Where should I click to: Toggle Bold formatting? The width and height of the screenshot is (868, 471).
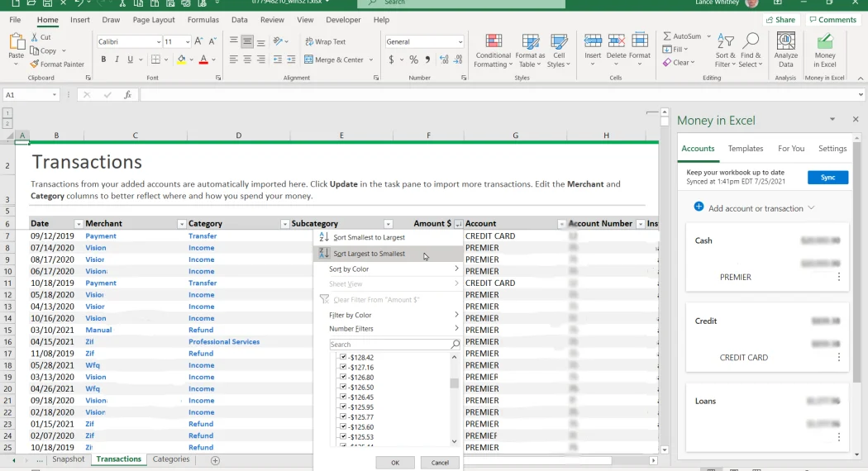point(103,59)
